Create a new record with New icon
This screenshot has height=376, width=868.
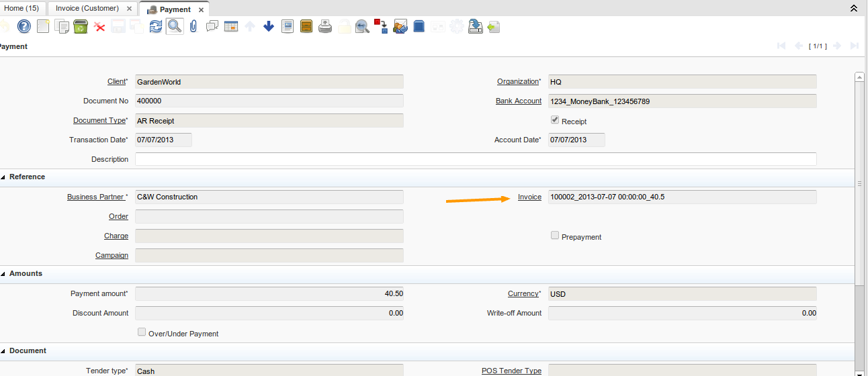coord(43,27)
